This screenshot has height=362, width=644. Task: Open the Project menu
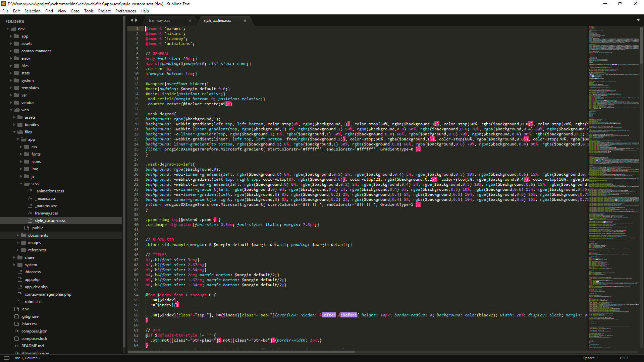(x=104, y=11)
